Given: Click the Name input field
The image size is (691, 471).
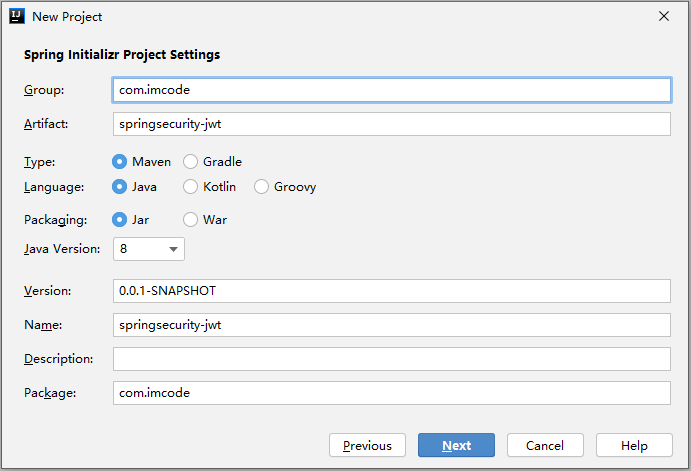Looking at the screenshot, I should [391, 325].
